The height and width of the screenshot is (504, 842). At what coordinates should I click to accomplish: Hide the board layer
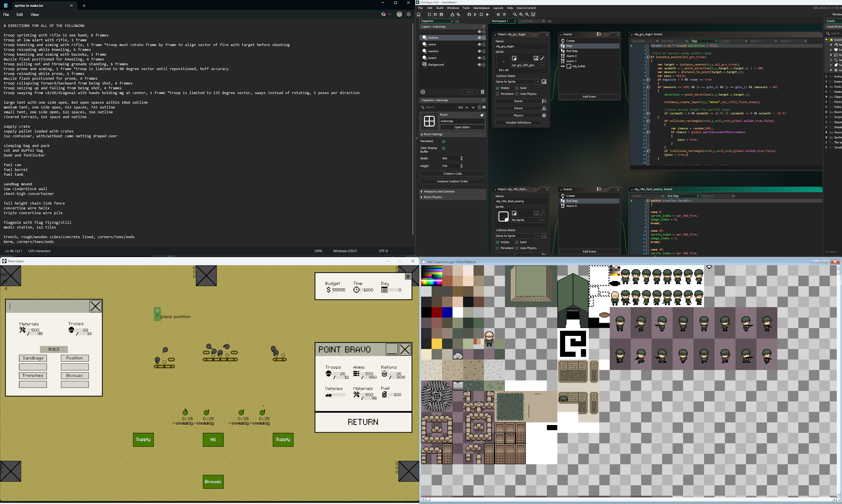tap(479, 58)
